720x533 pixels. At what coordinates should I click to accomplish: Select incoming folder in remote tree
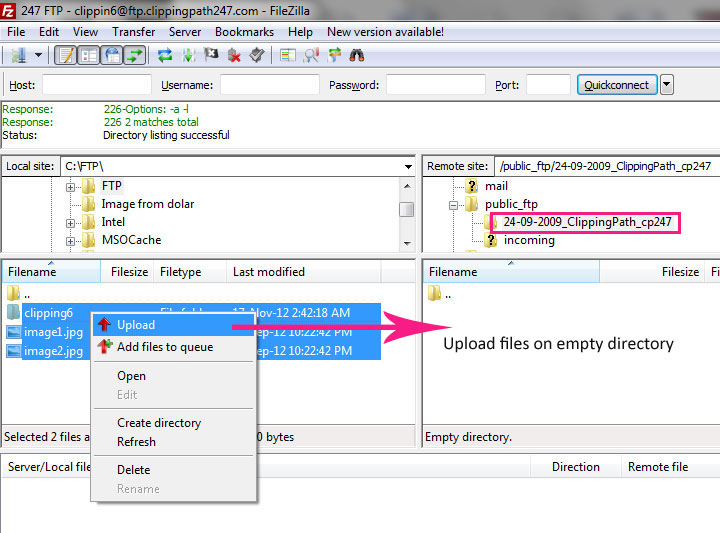529,240
